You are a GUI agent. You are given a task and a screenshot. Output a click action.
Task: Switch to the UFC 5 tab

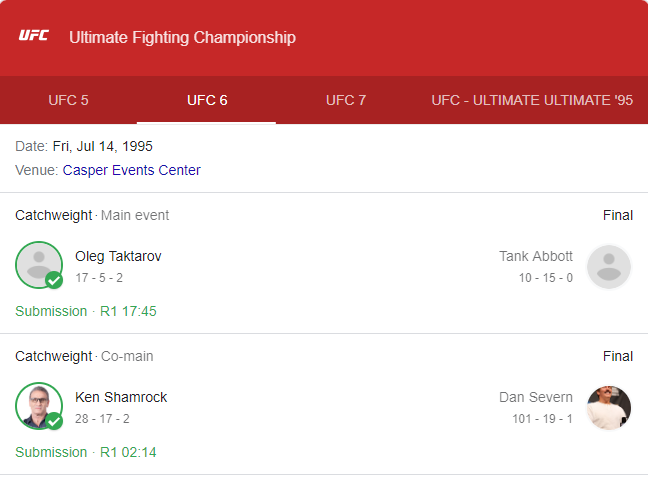(x=68, y=100)
